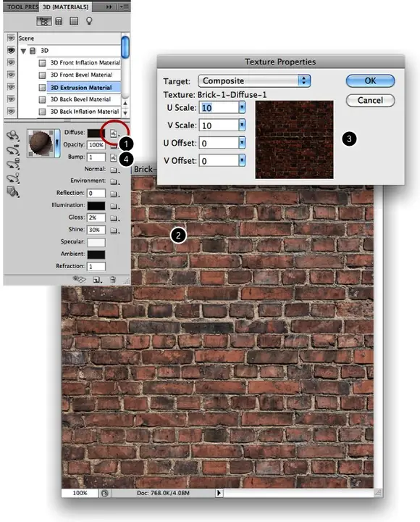
Task: Select the Filter by Meshes icon
Action: (x=59, y=22)
